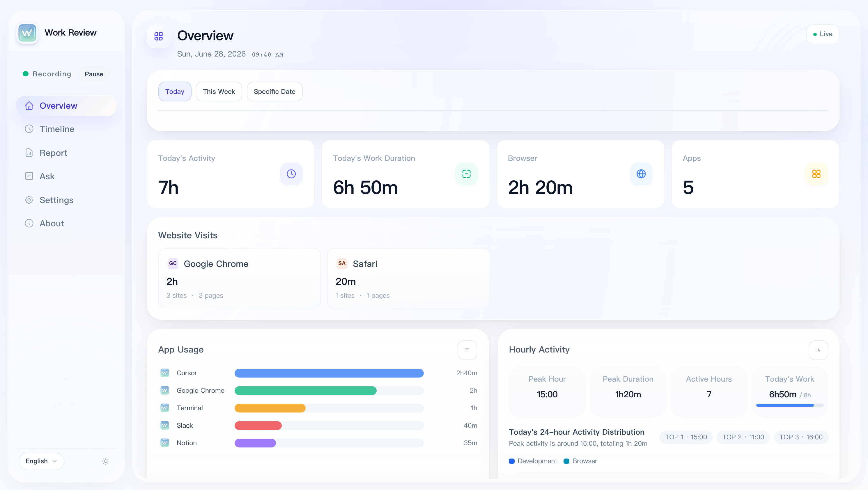Screen dimensions: 868x490
Task: Open Settings from sidebar
Action: click(x=66, y=200)
